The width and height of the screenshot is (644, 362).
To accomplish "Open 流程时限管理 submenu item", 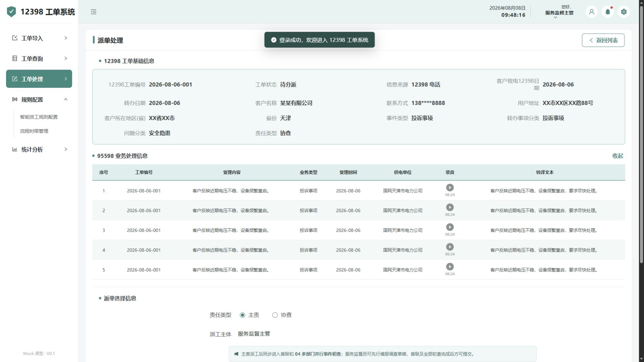I will coord(34,131).
